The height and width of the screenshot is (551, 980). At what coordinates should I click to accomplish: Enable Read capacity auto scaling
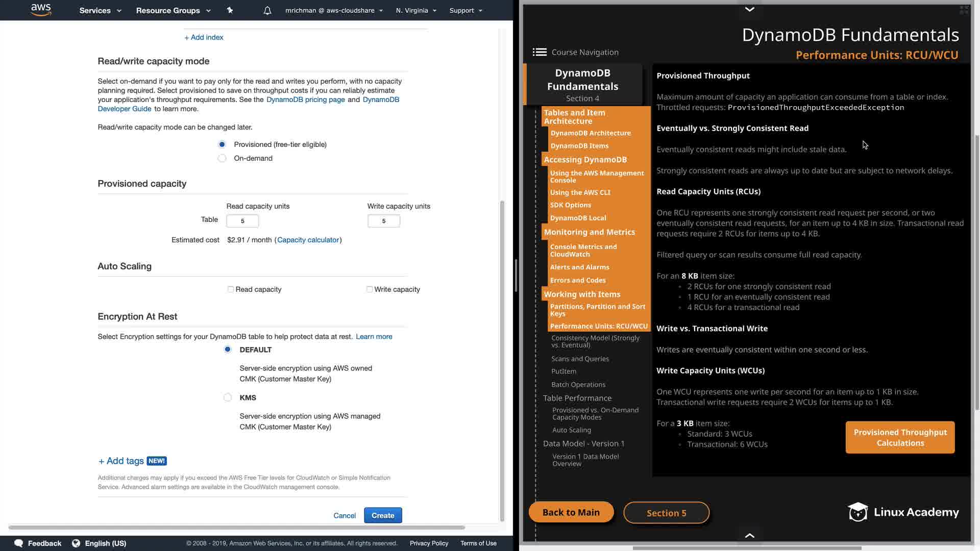pos(231,289)
